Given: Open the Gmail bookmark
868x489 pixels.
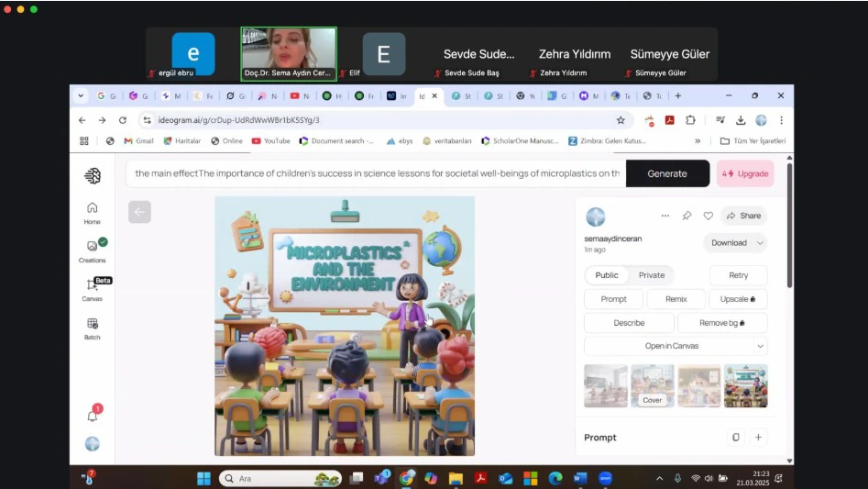Looking at the screenshot, I should click(138, 141).
